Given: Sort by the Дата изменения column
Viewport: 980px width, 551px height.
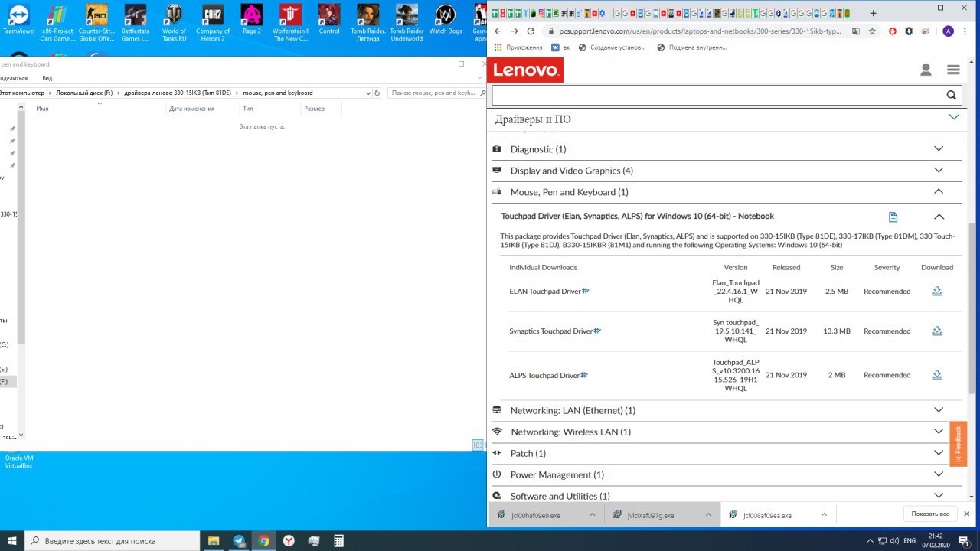Looking at the screenshot, I should 191,109.
